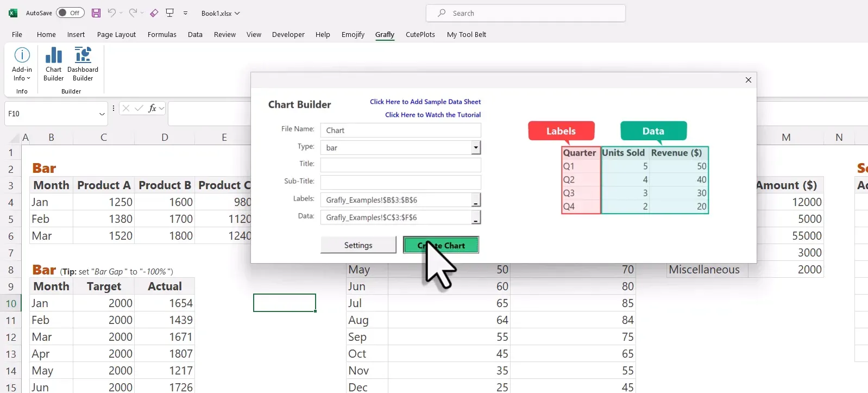868x393 pixels.
Task: Switch to the Home ribbon tab
Action: (x=46, y=34)
